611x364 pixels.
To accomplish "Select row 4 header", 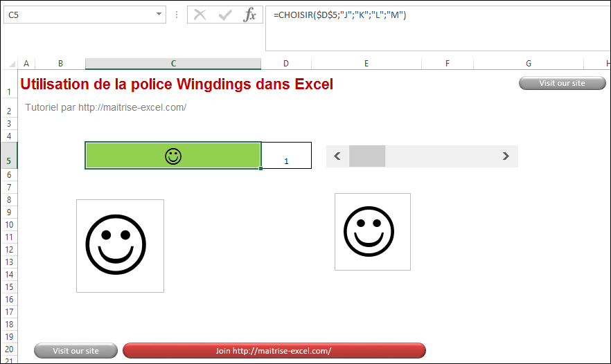I will click(x=9, y=136).
